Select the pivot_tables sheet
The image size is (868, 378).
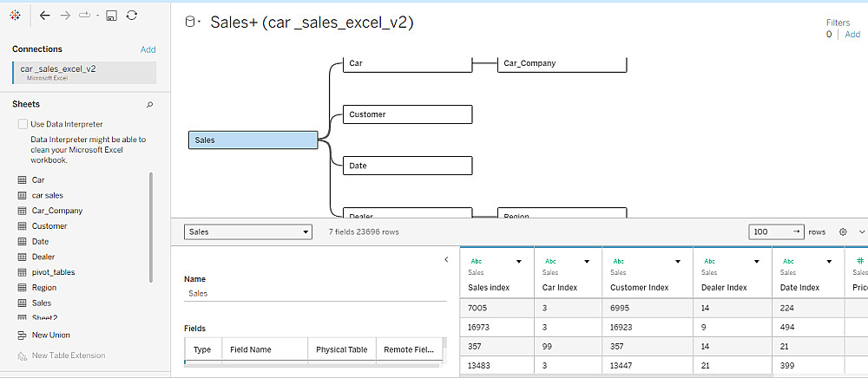point(52,272)
